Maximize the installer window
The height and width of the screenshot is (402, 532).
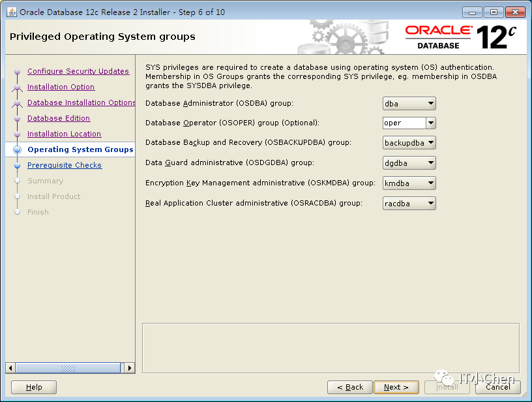pyautogui.click(x=494, y=12)
